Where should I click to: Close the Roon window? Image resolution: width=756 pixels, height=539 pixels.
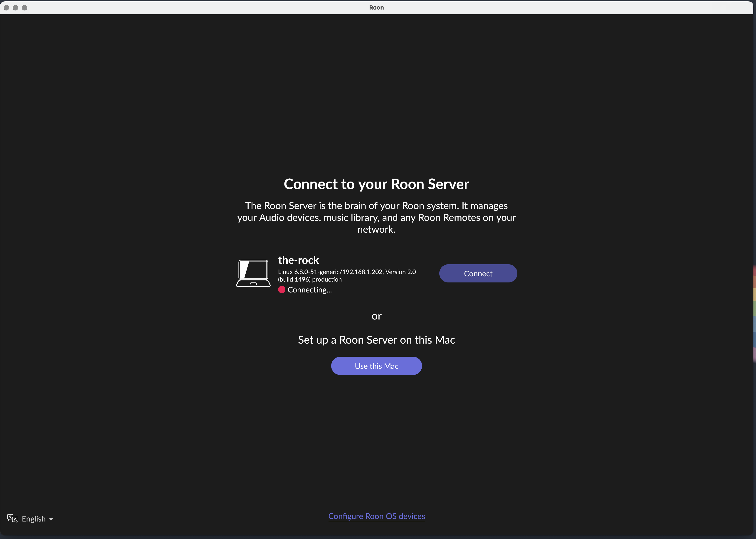tap(6, 8)
